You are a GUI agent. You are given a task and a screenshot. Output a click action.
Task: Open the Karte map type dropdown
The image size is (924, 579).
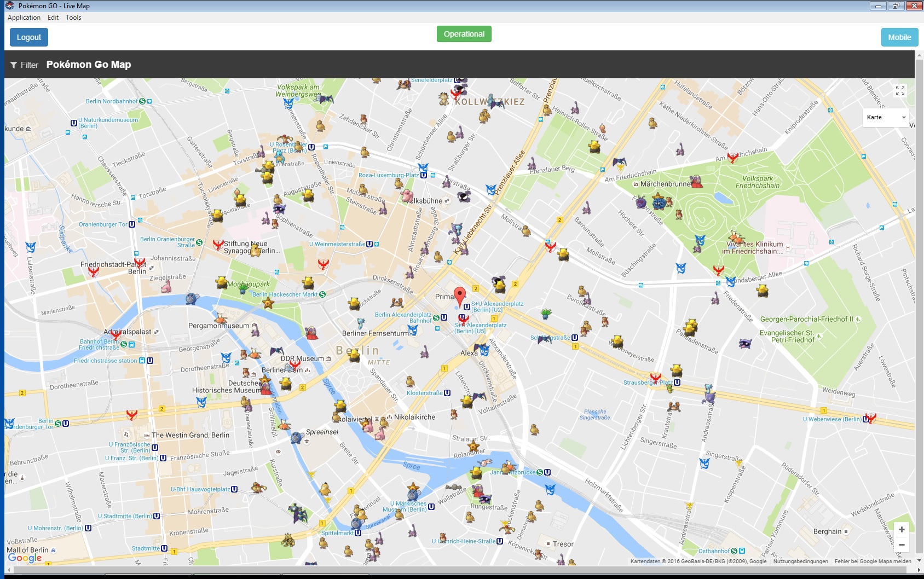(x=886, y=117)
